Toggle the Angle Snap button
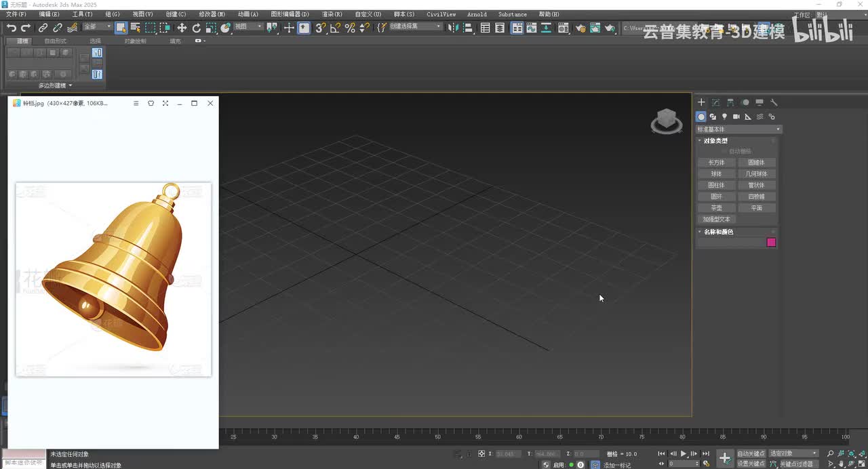This screenshot has width=868, height=469. tap(335, 28)
